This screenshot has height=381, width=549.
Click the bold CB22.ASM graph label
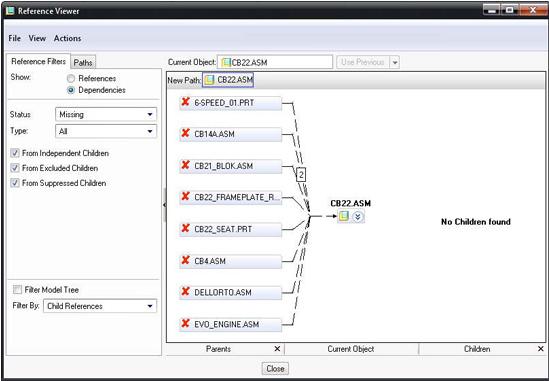(350, 203)
